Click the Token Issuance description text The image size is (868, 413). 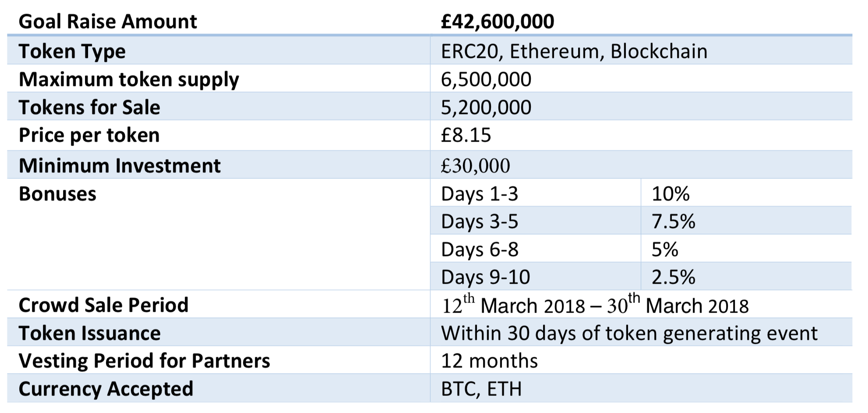(629, 333)
